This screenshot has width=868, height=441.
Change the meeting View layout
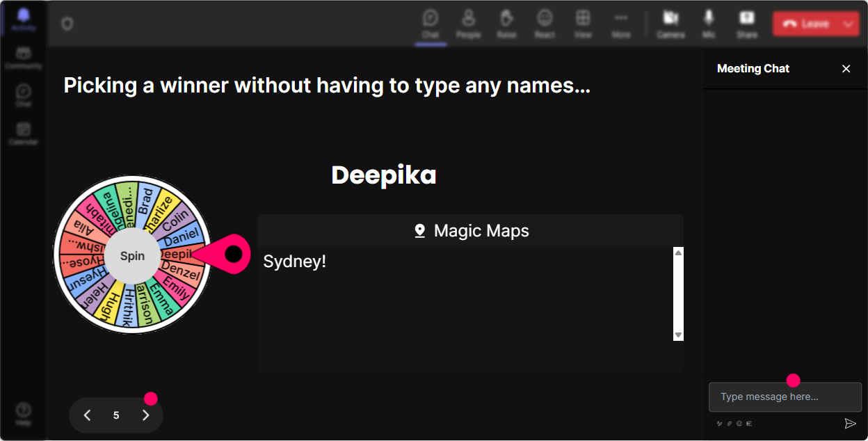(583, 24)
